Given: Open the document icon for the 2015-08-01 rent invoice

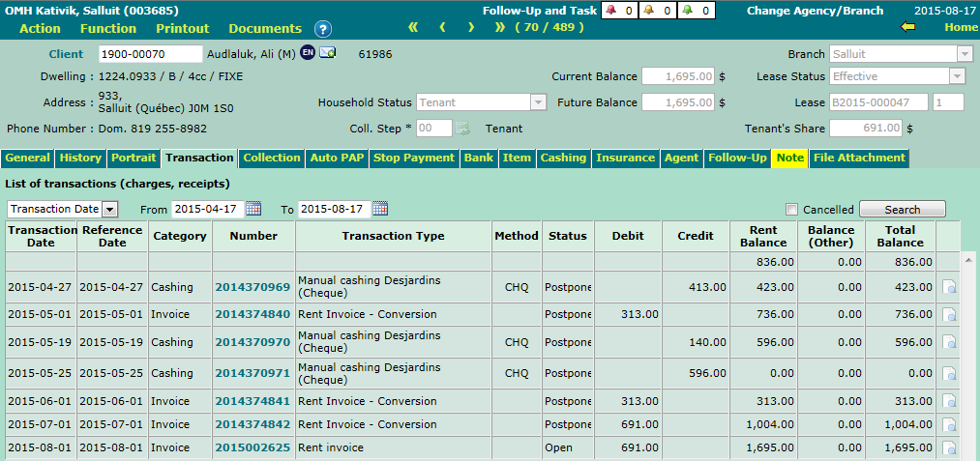Looking at the screenshot, I should pyautogui.click(x=949, y=448).
